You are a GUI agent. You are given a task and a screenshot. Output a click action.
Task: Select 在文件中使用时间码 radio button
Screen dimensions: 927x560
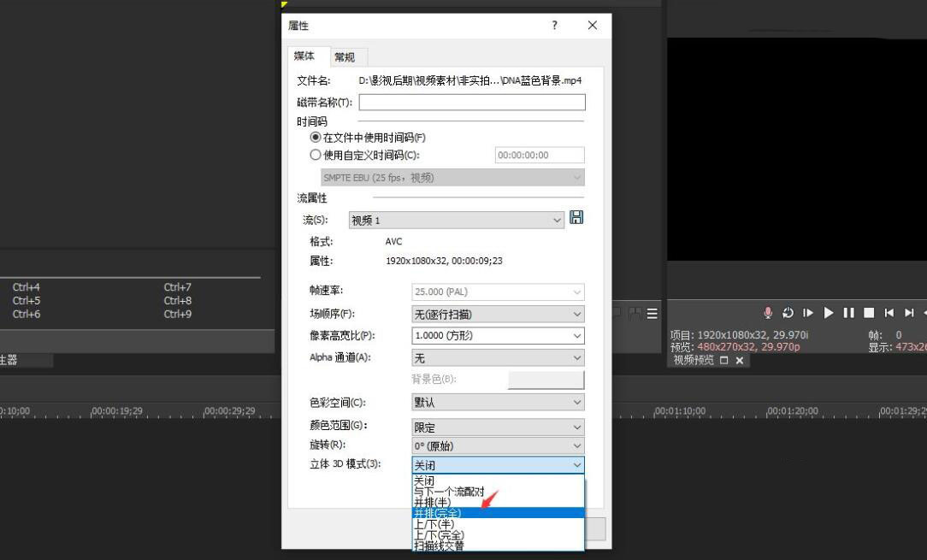click(x=315, y=139)
